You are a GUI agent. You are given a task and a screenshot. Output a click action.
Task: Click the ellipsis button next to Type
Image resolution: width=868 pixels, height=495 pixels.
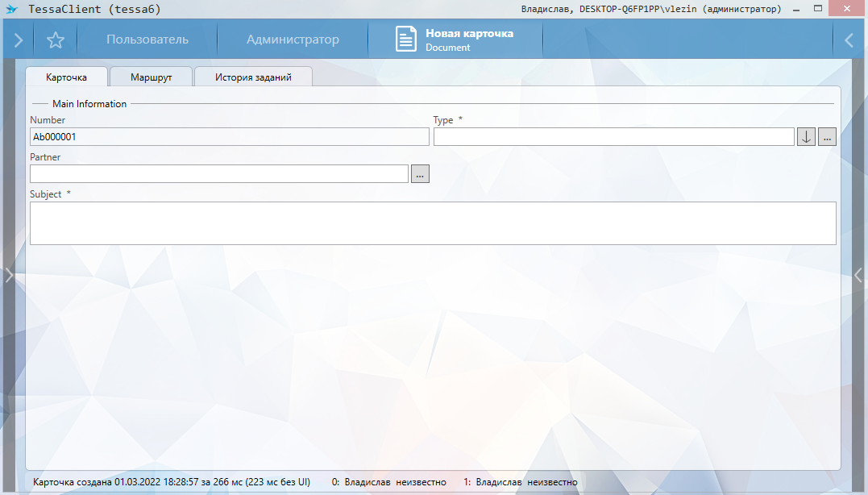(827, 137)
